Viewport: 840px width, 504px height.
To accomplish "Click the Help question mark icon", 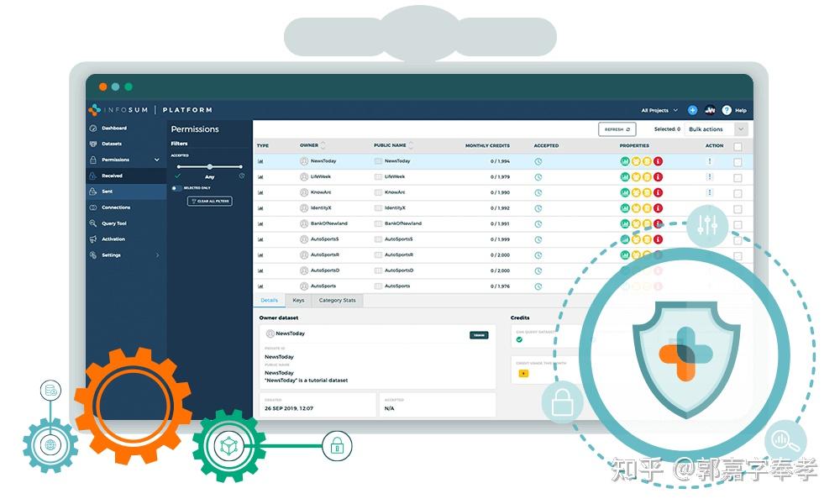I will 727,110.
